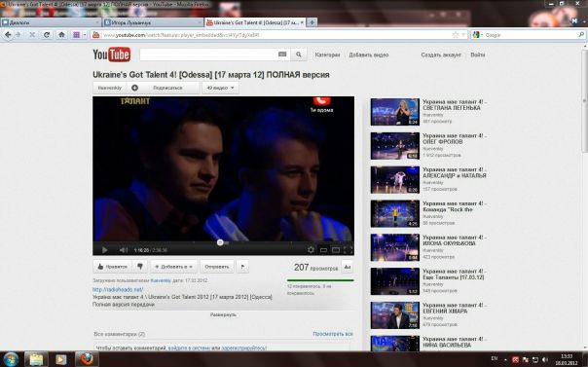The image size is (588, 367).
Task: Open АЛЕКСАНДР и НАТАЛЬЯ video title
Action: [454, 172]
